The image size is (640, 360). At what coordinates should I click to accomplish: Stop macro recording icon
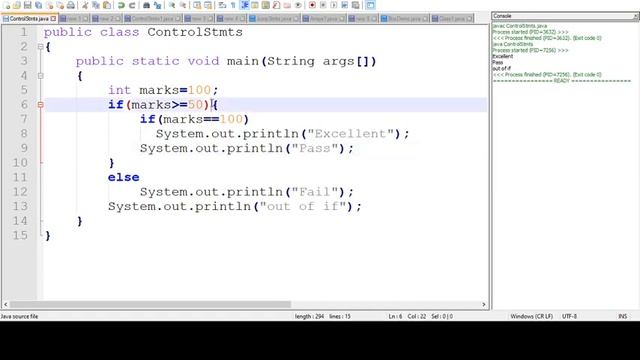[323, 5]
